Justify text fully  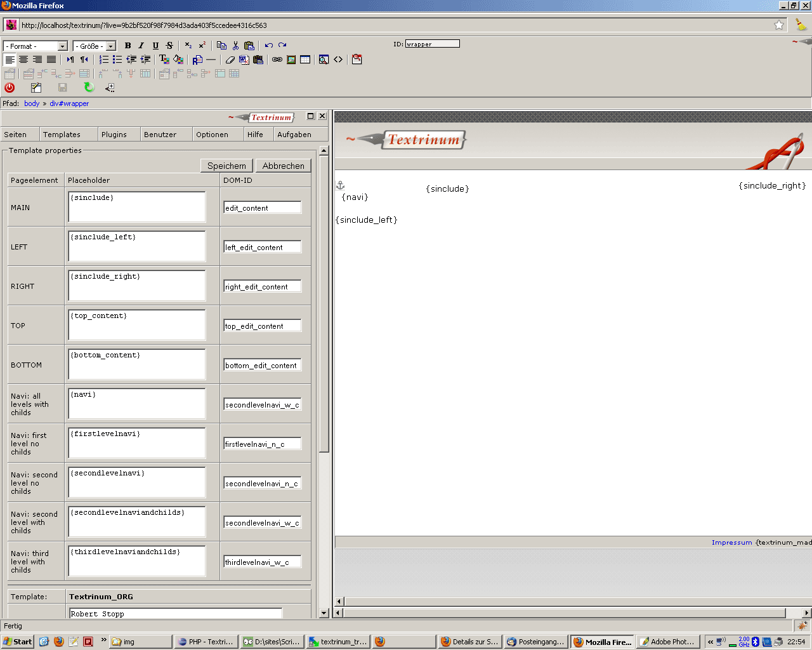coord(51,60)
